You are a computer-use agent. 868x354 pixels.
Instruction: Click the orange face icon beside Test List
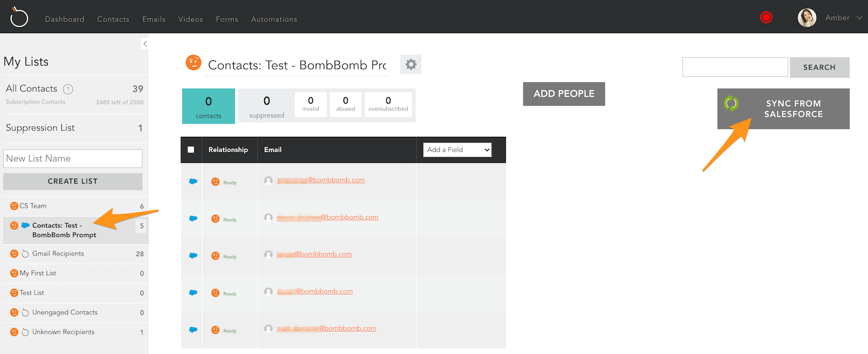pos(14,293)
